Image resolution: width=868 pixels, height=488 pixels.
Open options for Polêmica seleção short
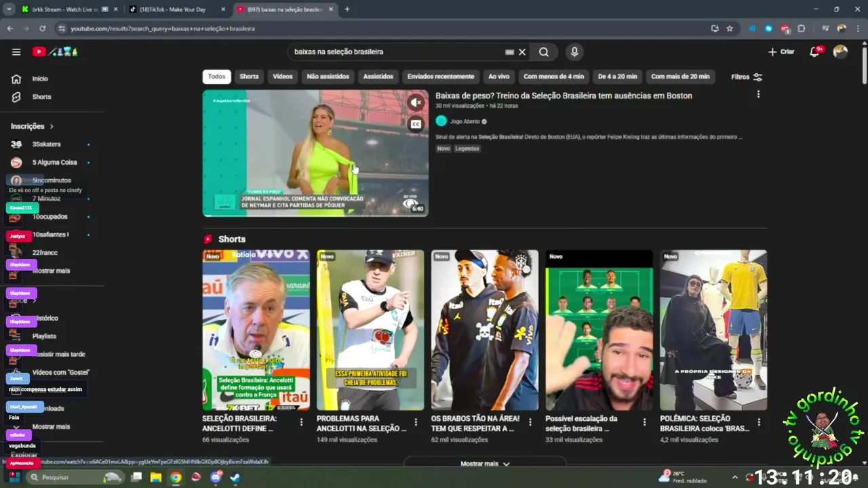point(759,422)
